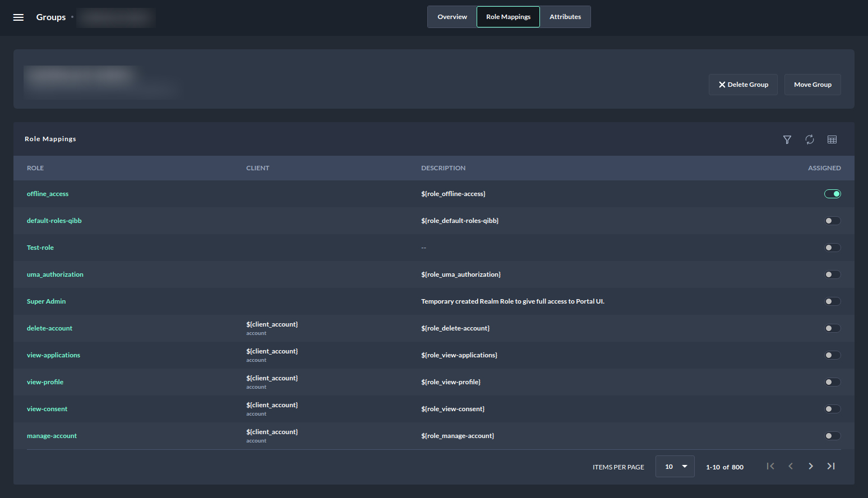The image size is (868, 498).
Task: Open the table columns layout icon
Action: coord(832,139)
